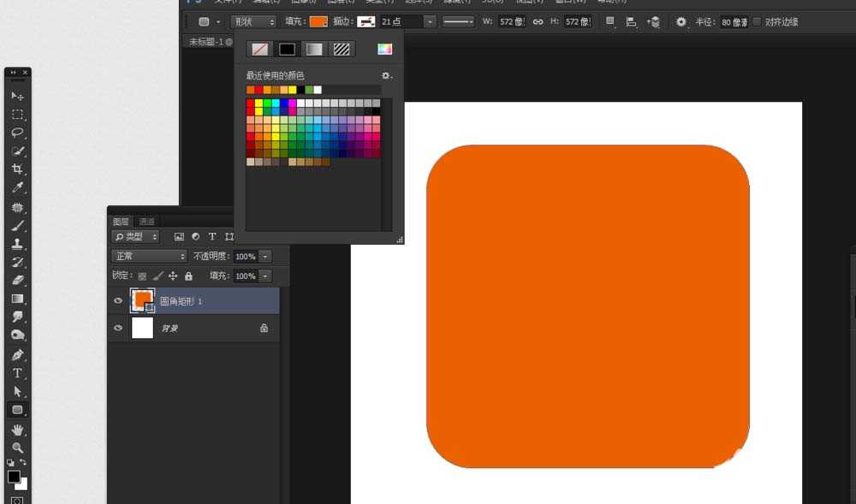Hide the 圆角矩形 1 layer
Screen dimensions: 856x504
pos(118,300)
